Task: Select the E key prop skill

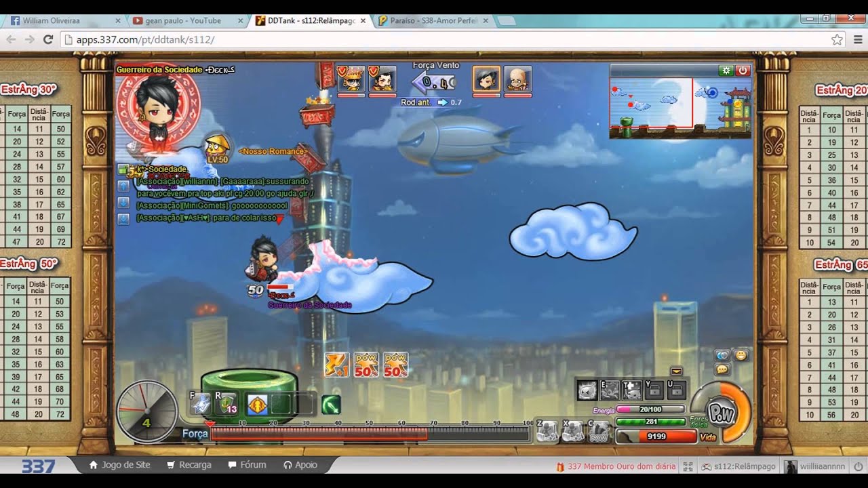Action: [610, 390]
